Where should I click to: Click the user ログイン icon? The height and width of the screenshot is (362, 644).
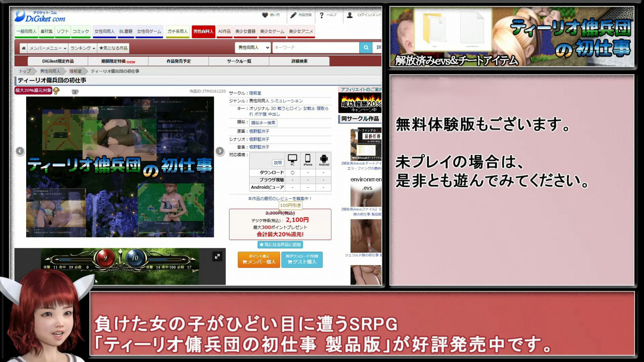(350, 15)
